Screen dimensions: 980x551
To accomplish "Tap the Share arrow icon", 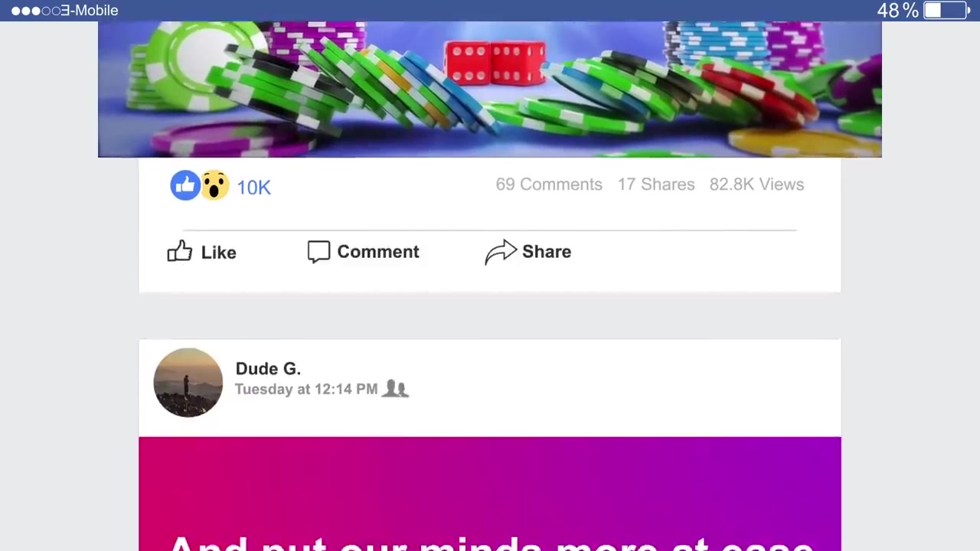I will pyautogui.click(x=501, y=252).
